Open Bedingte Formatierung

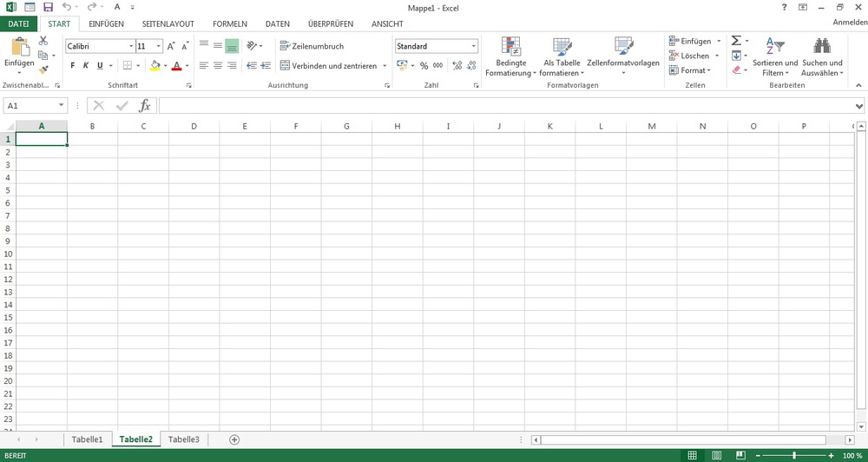tap(511, 56)
